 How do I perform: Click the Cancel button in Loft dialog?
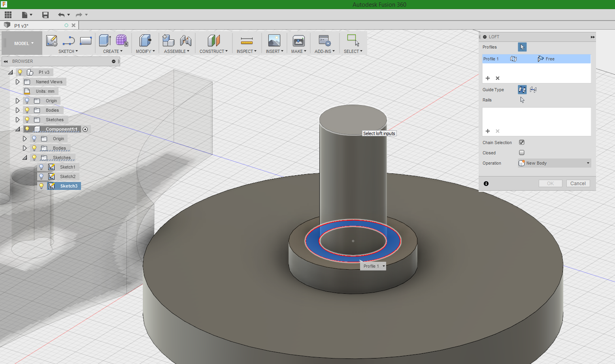point(578,184)
